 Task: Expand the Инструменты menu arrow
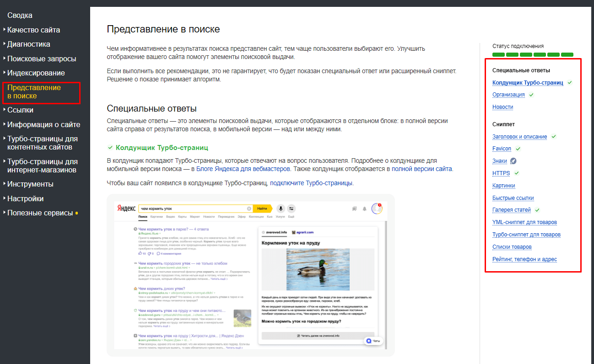point(5,184)
